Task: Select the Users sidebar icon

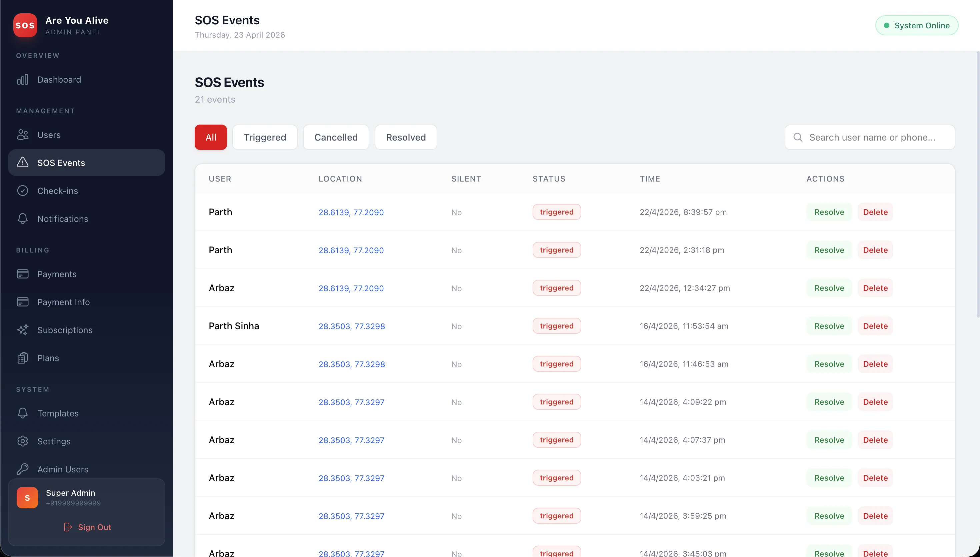Action: [22, 135]
